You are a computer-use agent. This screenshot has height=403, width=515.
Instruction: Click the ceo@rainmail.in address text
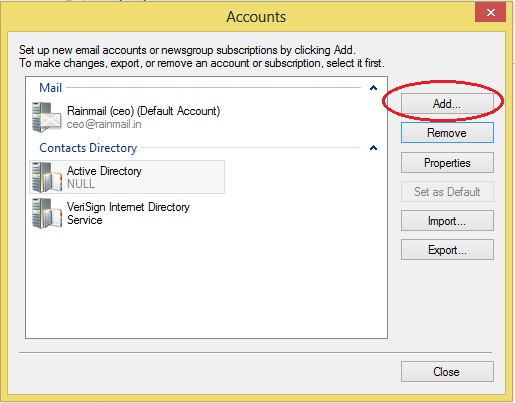pos(104,124)
